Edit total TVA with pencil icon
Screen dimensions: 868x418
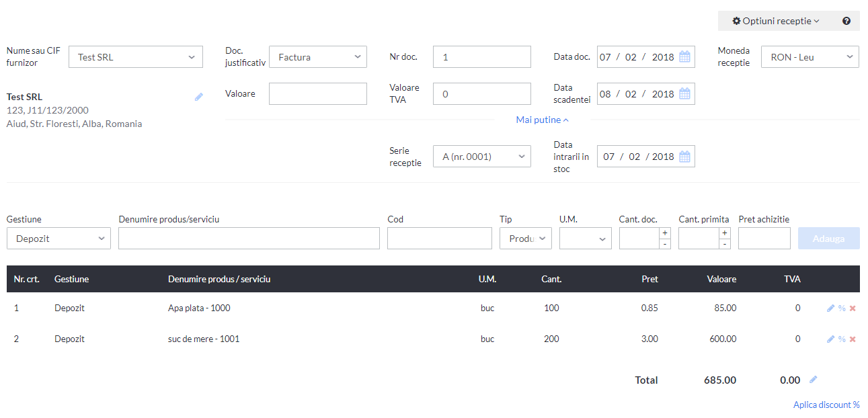tap(813, 380)
